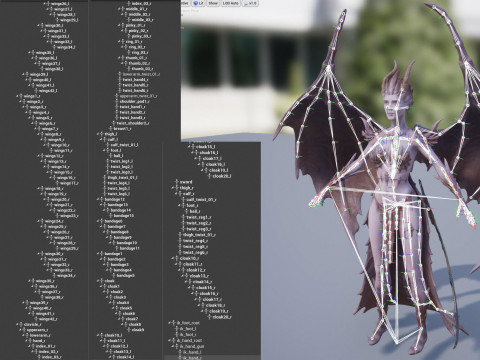Select the calf_twist_01_r bone
This screenshot has height=360, width=480.
[x=201, y=199]
